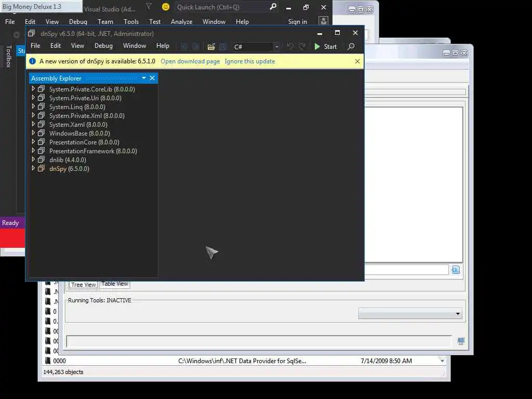Click the WindowsBase assembly icon

[42, 133]
